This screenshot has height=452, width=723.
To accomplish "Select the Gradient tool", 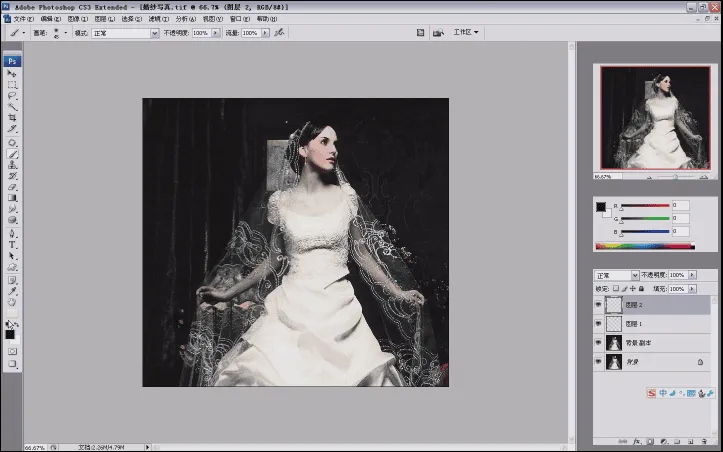I will (x=12, y=198).
